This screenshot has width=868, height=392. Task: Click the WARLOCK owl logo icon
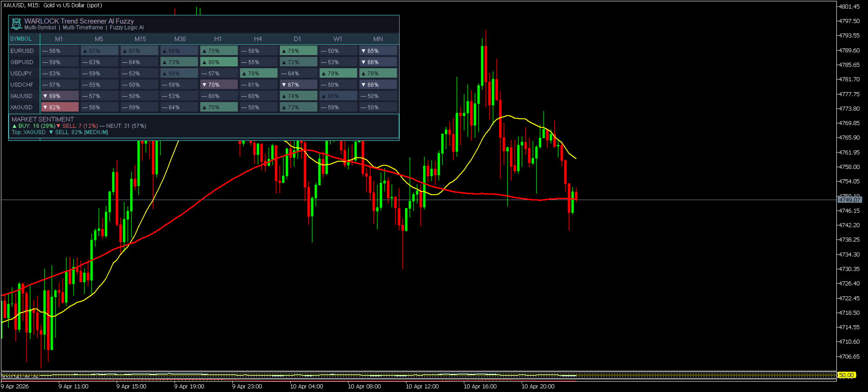[x=17, y=24]
